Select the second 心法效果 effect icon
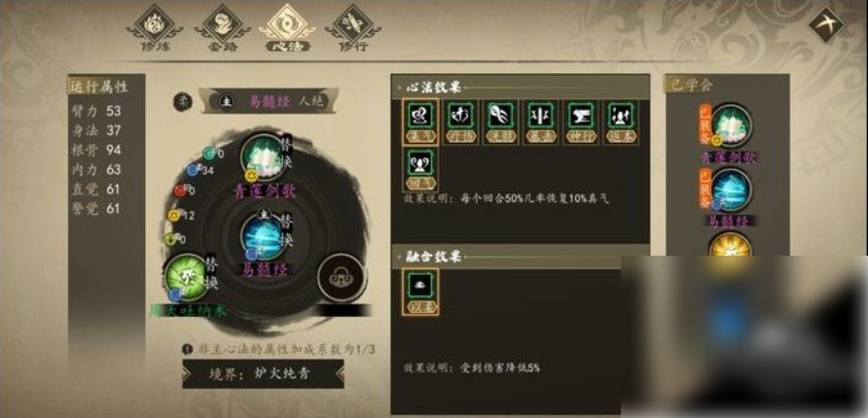 pyautogui.click(x=460, y=122)
